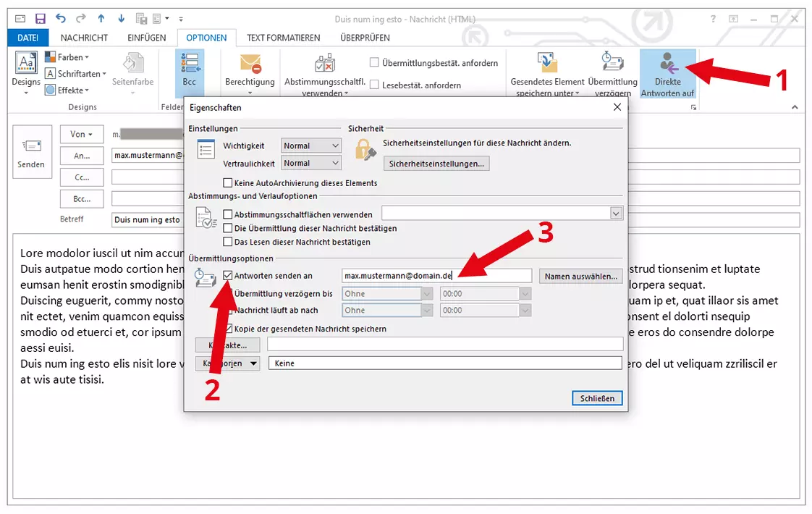Viewport: 812px width, 514px height.
Task: Check Die Übermittlung dieser Nachricht bestätigen
Action: pyautogui.click(x=227, y=228)
